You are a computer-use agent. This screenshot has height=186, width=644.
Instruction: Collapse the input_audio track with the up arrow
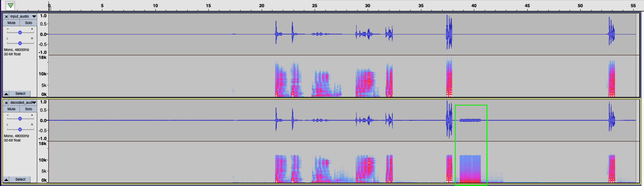[6, 94]
